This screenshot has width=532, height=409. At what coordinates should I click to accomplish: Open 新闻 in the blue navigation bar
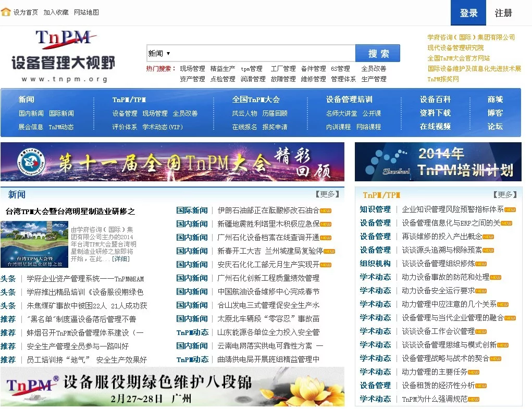(26, 100)
